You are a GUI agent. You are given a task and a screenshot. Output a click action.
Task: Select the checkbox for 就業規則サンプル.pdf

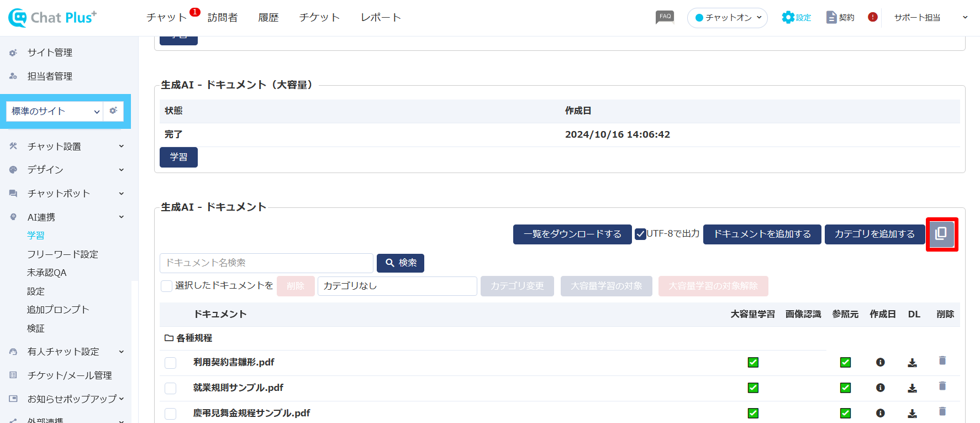coord(171,388)
